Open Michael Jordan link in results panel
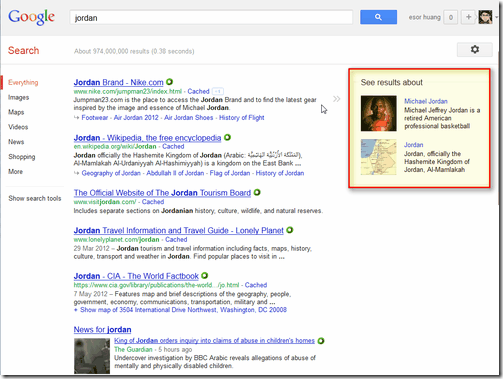 pyautogui.click(x=426, y=101)
